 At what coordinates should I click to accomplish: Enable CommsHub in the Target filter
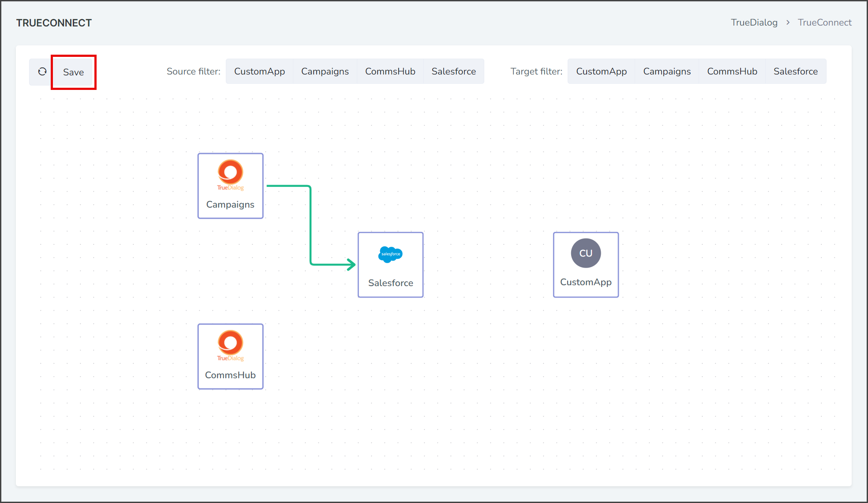732,71
